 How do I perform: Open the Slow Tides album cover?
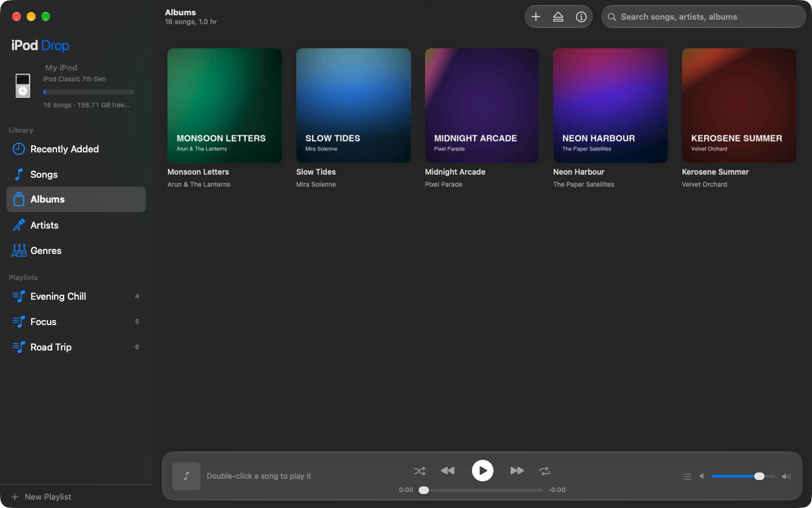point(353,105)
